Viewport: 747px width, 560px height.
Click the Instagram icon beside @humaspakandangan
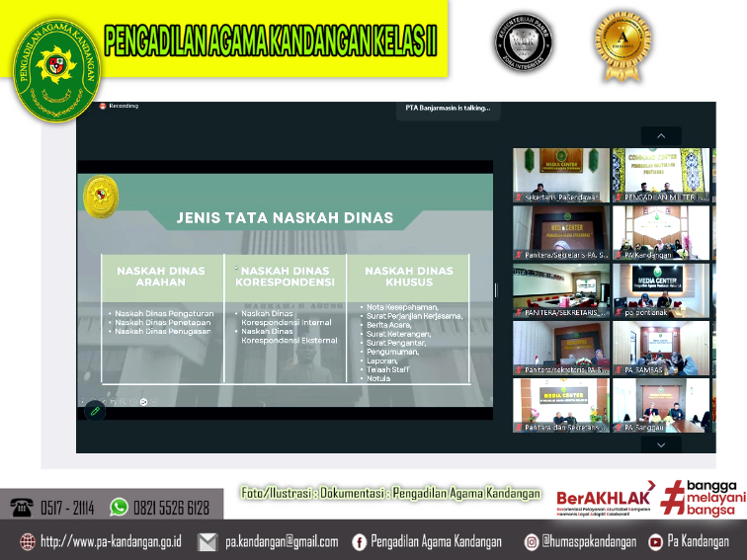532,541
